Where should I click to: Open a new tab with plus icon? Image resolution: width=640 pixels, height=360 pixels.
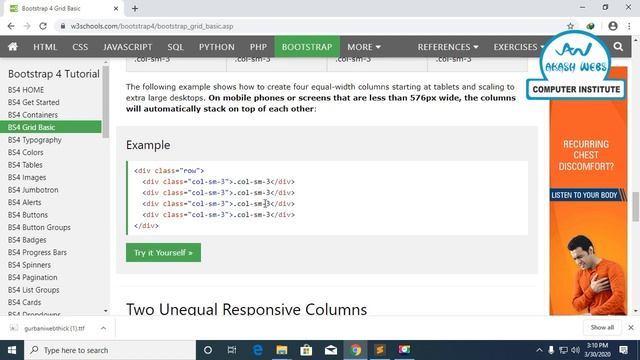(x=135, y=8)
